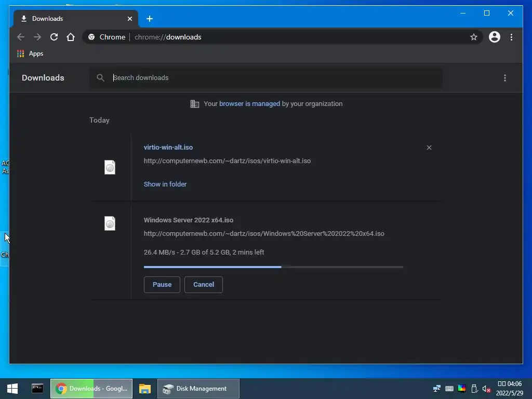Viewport: 532px width, 399px height.
Task: Cancel the Windows Server 2022 download
Action: coord(204,285)
